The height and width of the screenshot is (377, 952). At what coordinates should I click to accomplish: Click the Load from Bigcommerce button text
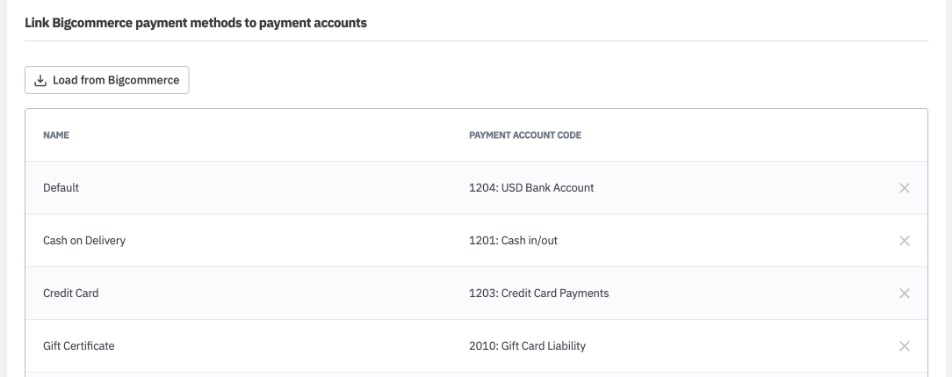pyautogui.click(x=116, y=80)
